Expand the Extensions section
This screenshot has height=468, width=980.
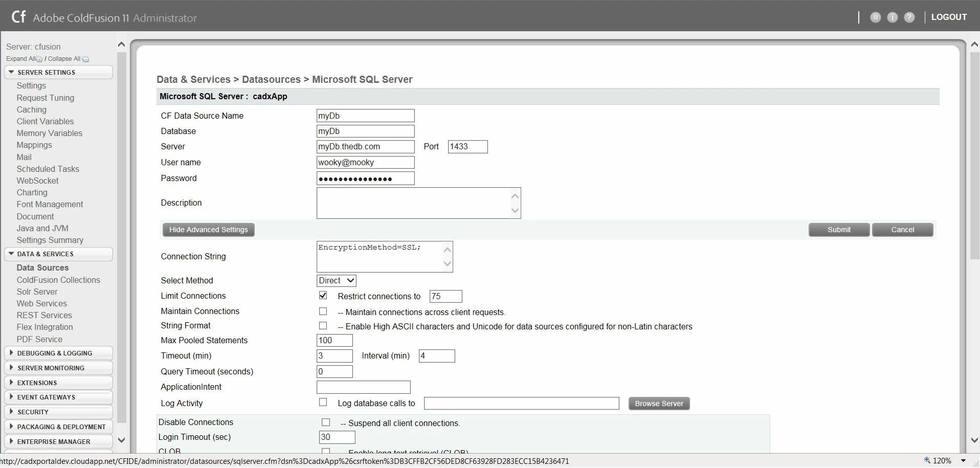pos(58,383)
